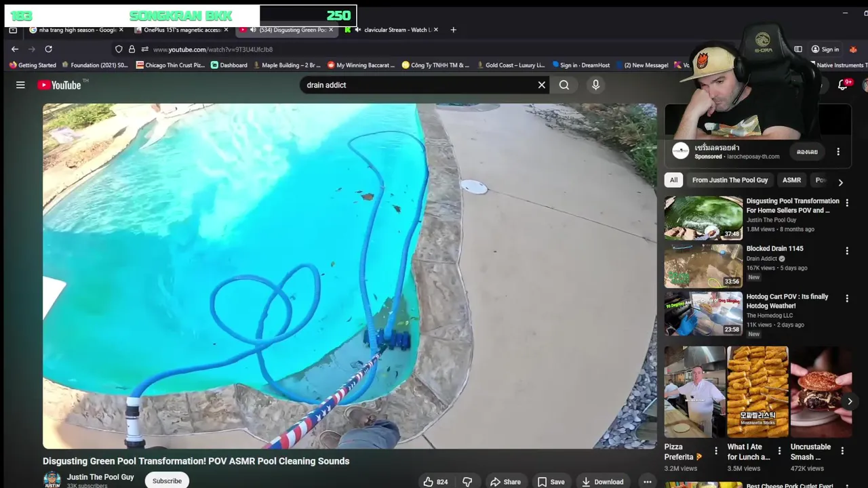Open a new browser tab with plus
The image size is (868, 488).
click(x=454, y=30)
